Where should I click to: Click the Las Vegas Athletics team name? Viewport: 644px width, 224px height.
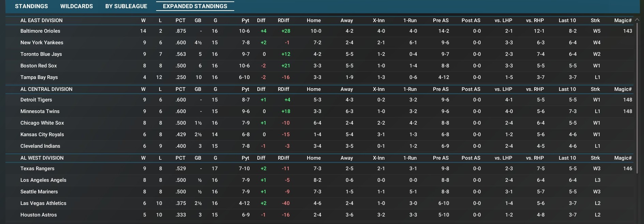click(x=43, y=203)
